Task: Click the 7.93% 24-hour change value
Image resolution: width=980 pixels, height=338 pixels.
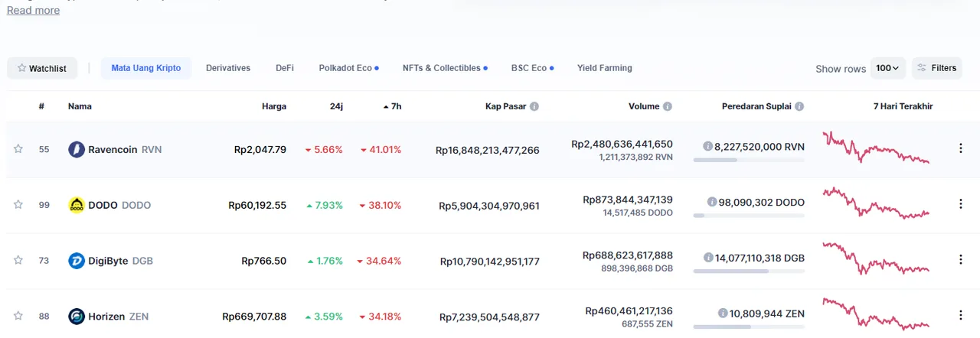Action: point(325,205)
